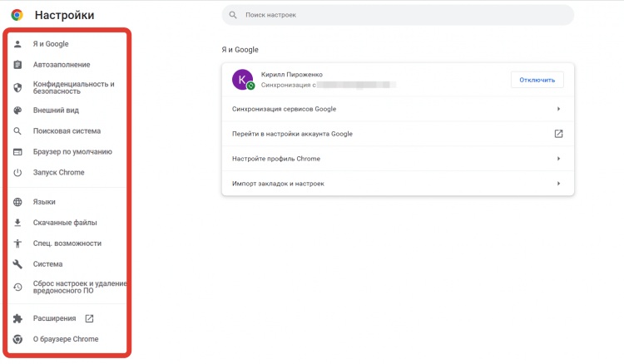Open Настройте профиль Chrome row

pyautogui.click(x=398, y=159)
